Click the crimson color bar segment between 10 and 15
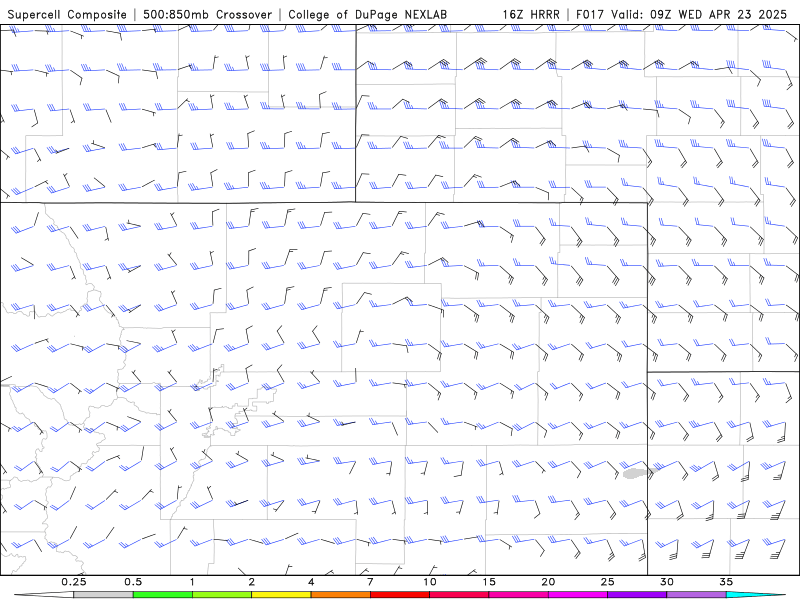The height and width of the screenshot is (600, 800). (x=459, y=595)
